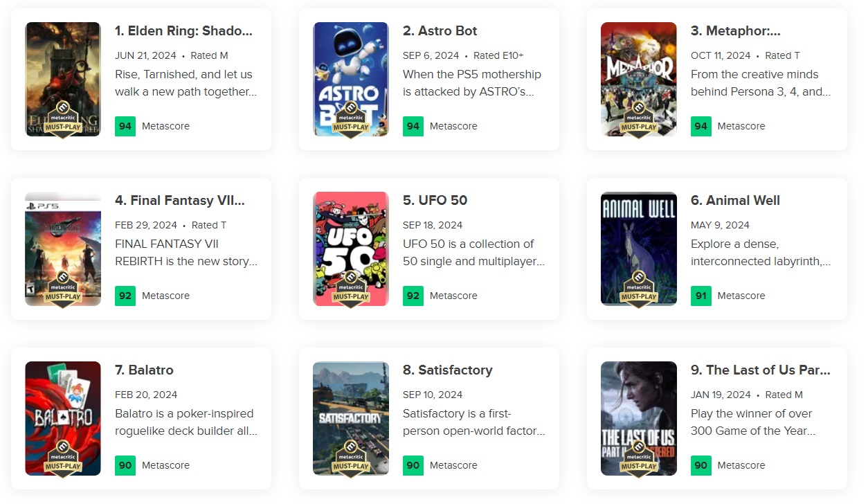Click the 94 Metascore badge for Metaphor
The image size is (868, 504).
(701, 126)
